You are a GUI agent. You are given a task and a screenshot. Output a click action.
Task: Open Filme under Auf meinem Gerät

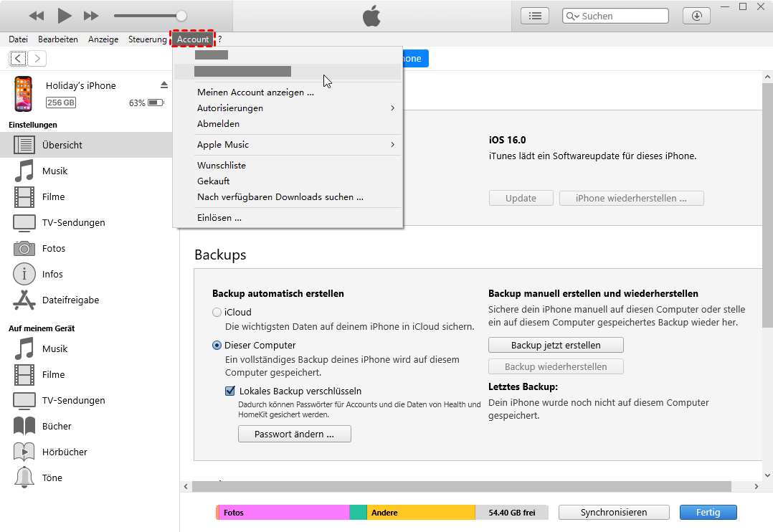53,375
